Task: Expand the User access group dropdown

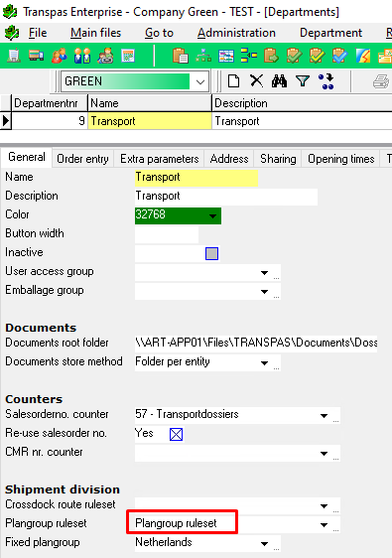Action: pos(264,273)
